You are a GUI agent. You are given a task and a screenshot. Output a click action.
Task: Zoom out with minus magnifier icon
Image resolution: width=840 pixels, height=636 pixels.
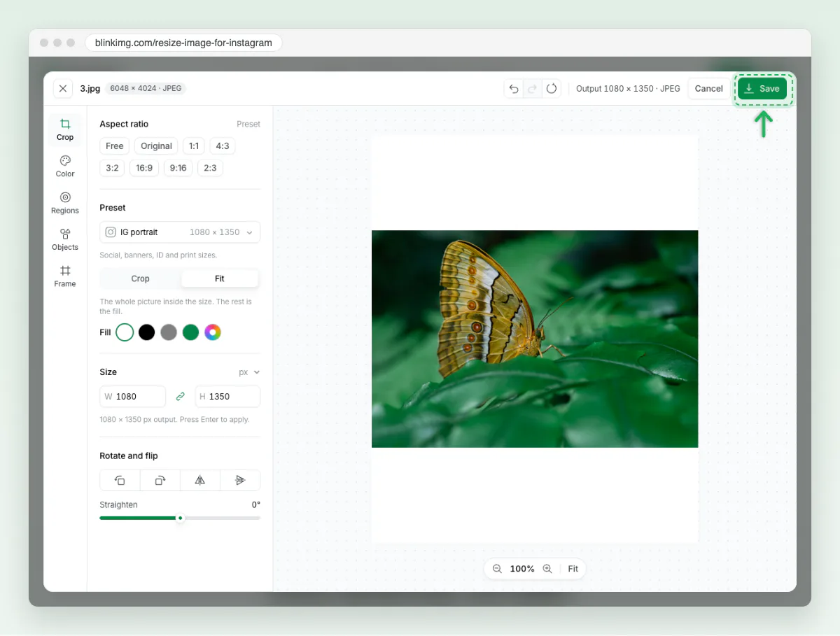tap(497, 569)
